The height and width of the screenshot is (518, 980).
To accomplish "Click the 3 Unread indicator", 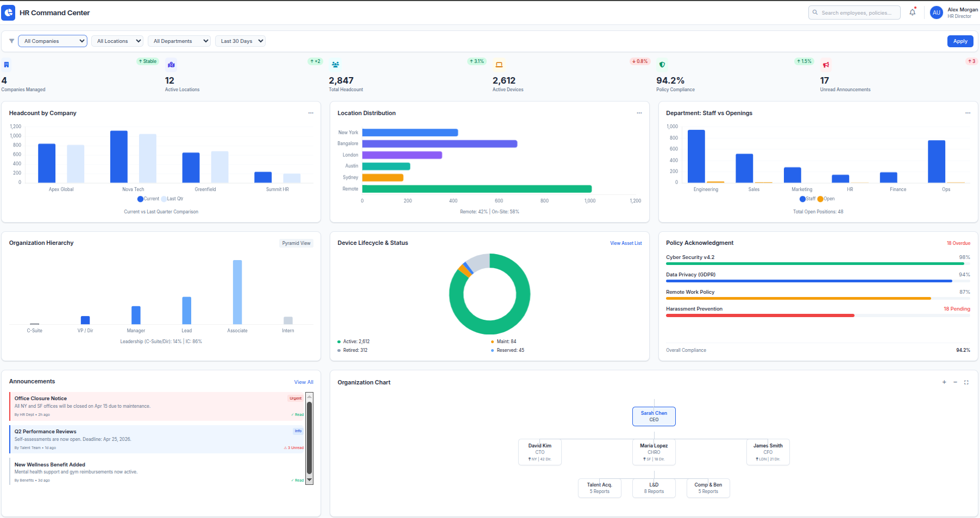I will click(x=294, y=448).
